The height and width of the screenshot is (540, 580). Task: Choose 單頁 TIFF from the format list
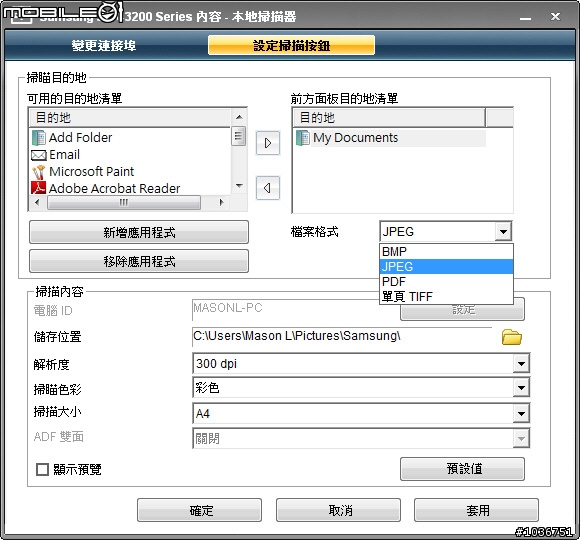446,297
